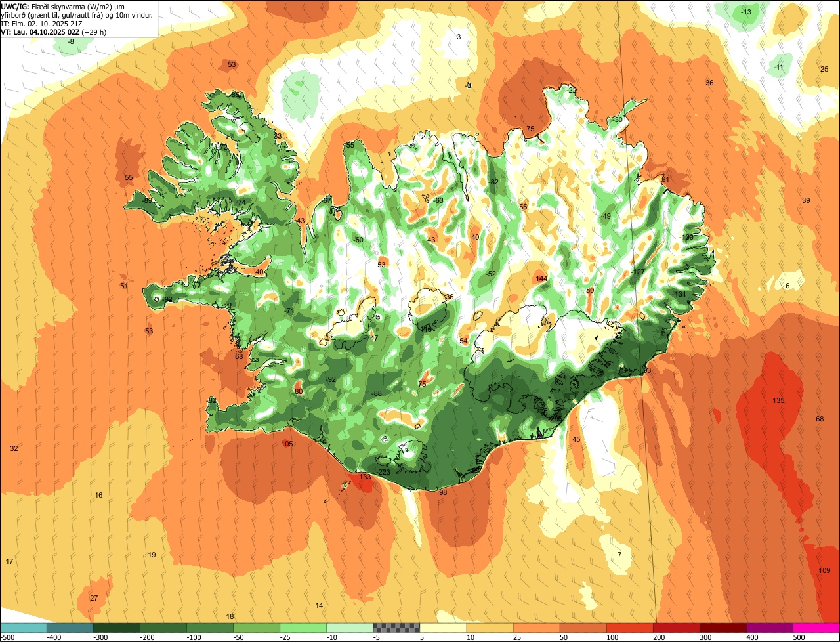Viewport: 840px width, 642px height.
Task: Click the map value '98' below the south coast
Action: [443, 492]
